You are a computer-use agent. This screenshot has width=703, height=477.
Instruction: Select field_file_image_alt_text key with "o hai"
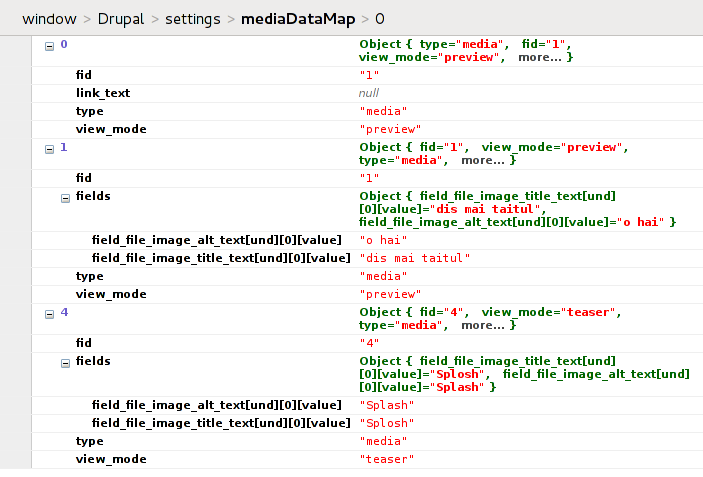(217, 240)
